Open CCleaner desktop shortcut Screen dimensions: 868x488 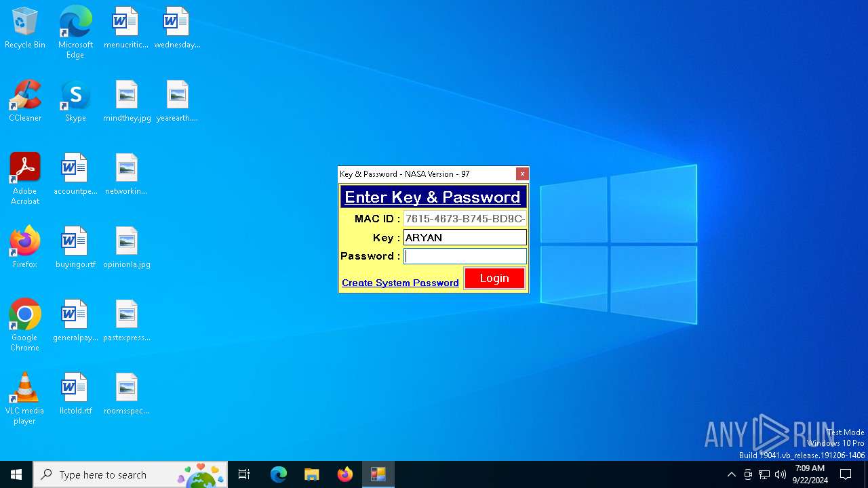tap(25, 102)
